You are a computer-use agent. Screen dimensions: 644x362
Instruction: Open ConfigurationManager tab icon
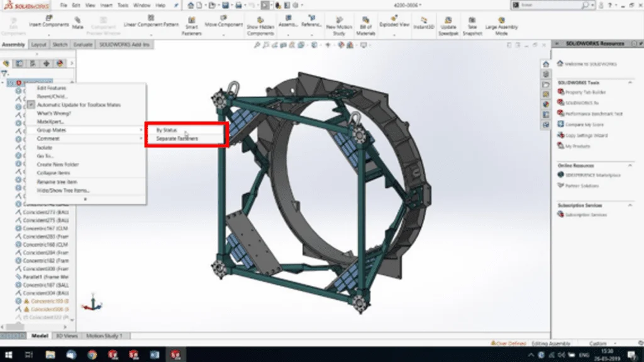33,63
